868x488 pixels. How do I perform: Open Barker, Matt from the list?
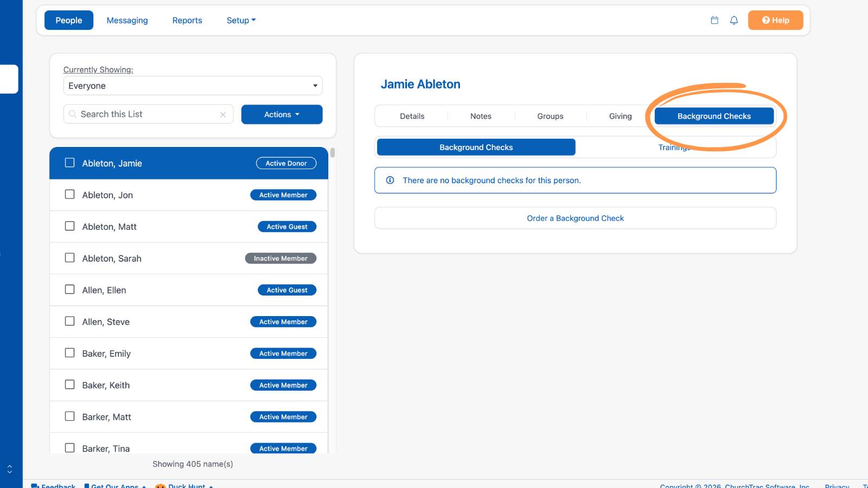click(189, 416)
